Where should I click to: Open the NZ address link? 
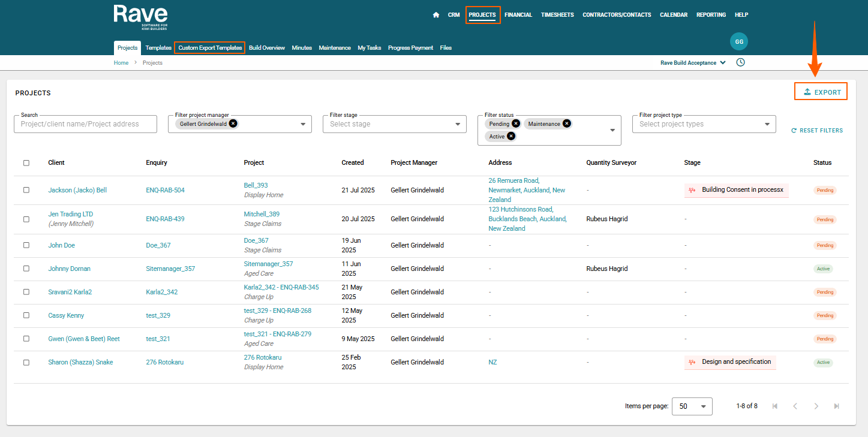[x=492, y=362]
